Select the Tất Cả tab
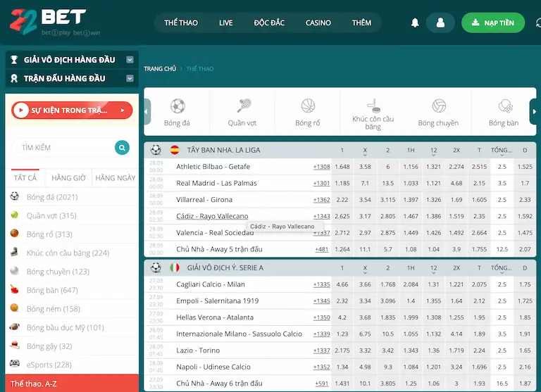 coord(25,178)
